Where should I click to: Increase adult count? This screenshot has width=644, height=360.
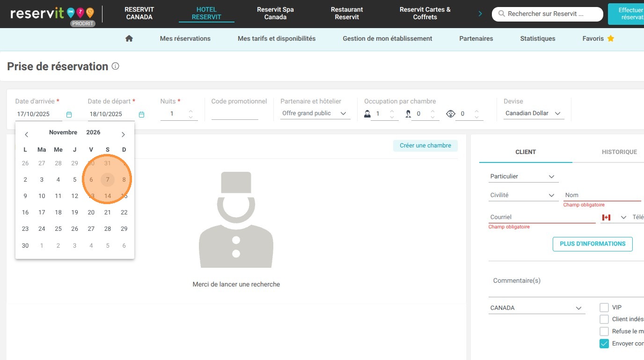(392, 111)
